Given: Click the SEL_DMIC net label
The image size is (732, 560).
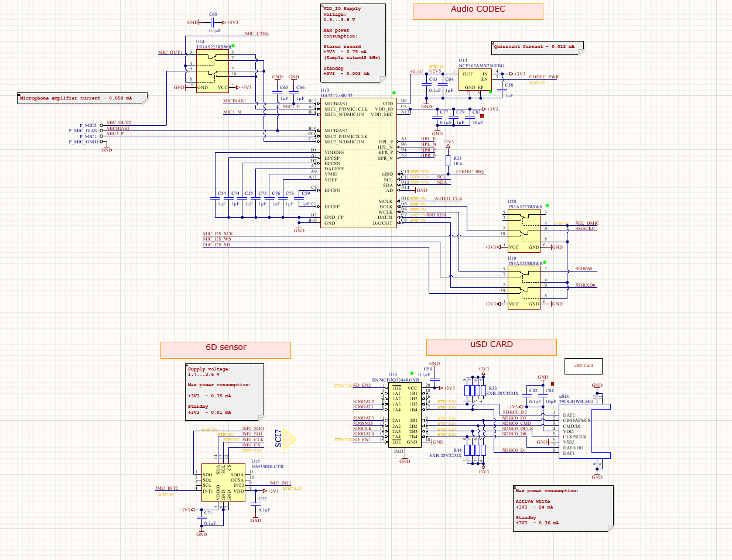Looking at the screenshot, I should [x=587, y=223].
